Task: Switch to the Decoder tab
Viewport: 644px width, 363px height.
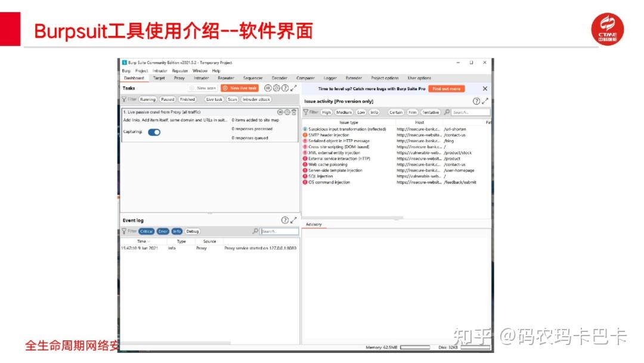Action: click(279, 78)
